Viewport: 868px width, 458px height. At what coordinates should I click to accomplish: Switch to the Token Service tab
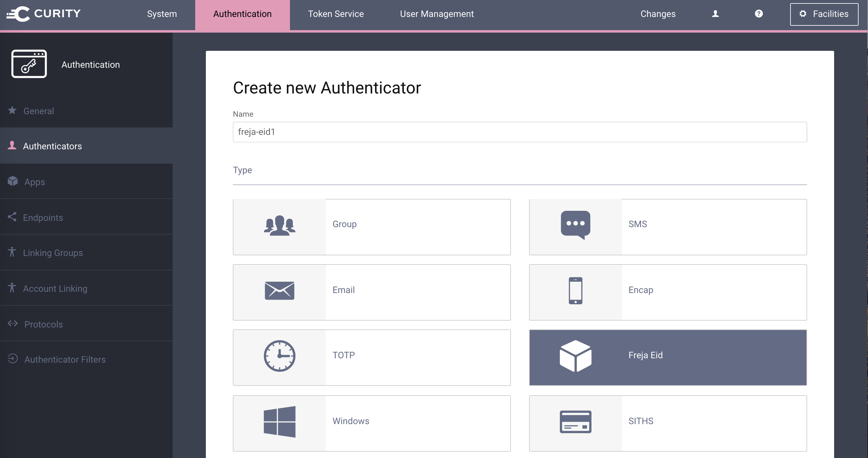(335, 14)
